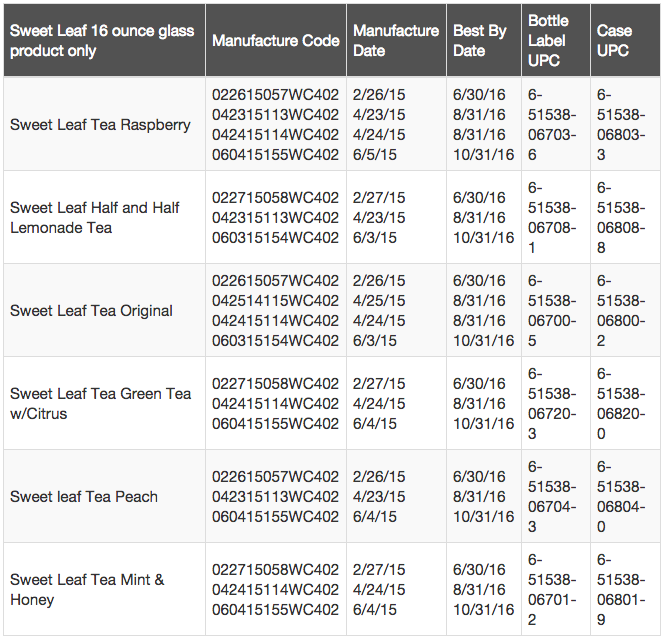Click Raspberry bottle UPC ending 06703-6
The height and width of the screenshot is (640, 664).
552,125
